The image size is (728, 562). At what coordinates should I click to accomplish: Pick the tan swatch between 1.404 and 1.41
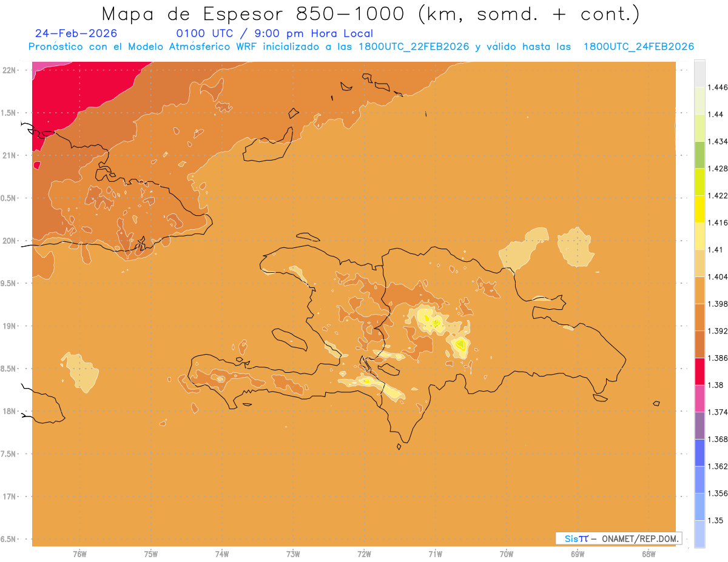tap(699, 263)
